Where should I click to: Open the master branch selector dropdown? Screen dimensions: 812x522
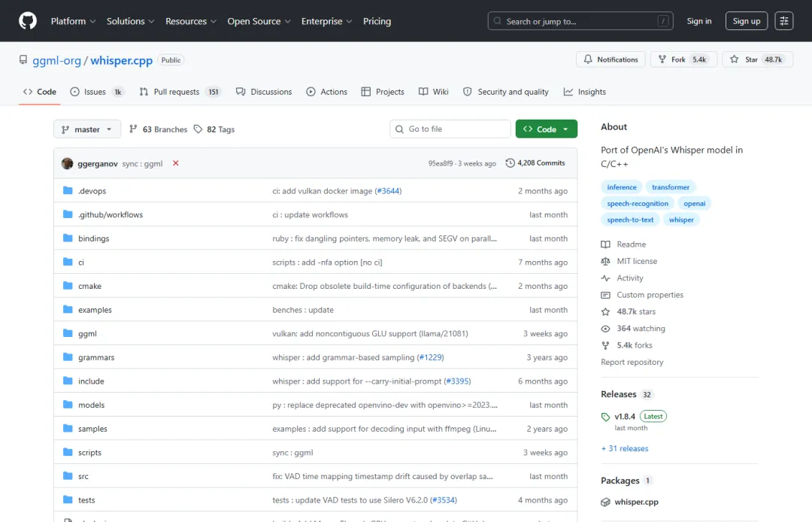pyautogui.click(x=87, y=129)
